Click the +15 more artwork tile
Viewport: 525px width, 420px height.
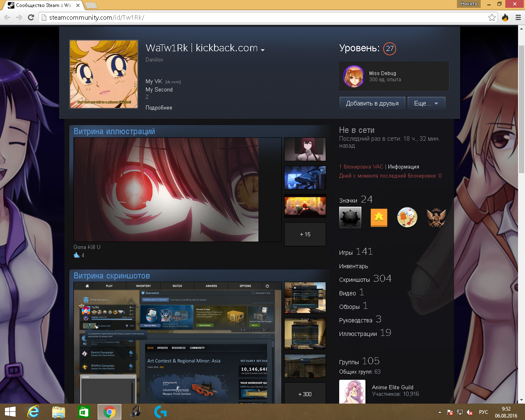tap(305, 234)
